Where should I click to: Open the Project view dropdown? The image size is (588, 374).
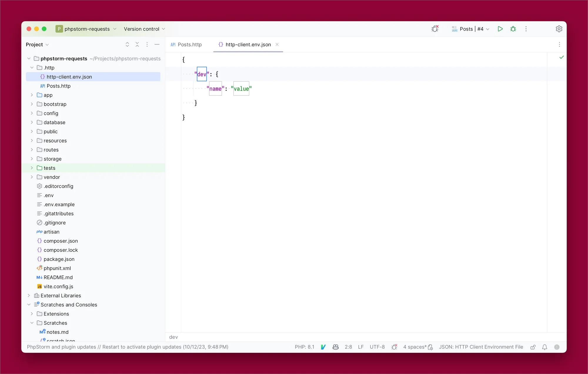click(x=37, y=44)
